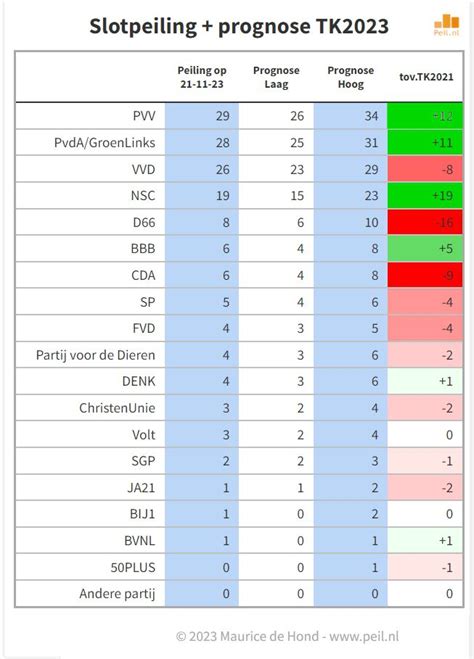
Task: Select the 'Prognose Hoog' column header
Action: coord(350,77)
